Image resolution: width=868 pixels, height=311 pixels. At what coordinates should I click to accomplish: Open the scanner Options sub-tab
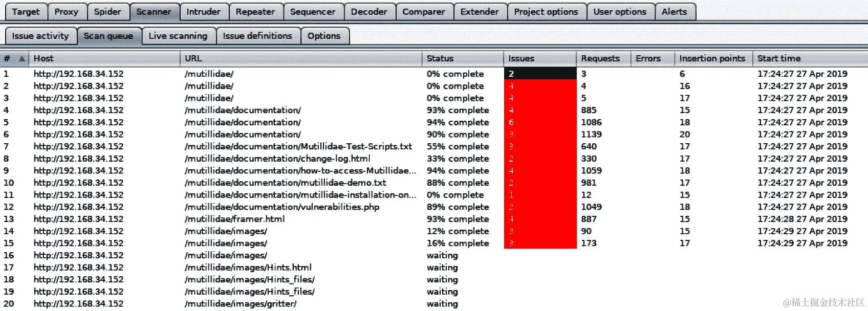(x=324, y=36)
